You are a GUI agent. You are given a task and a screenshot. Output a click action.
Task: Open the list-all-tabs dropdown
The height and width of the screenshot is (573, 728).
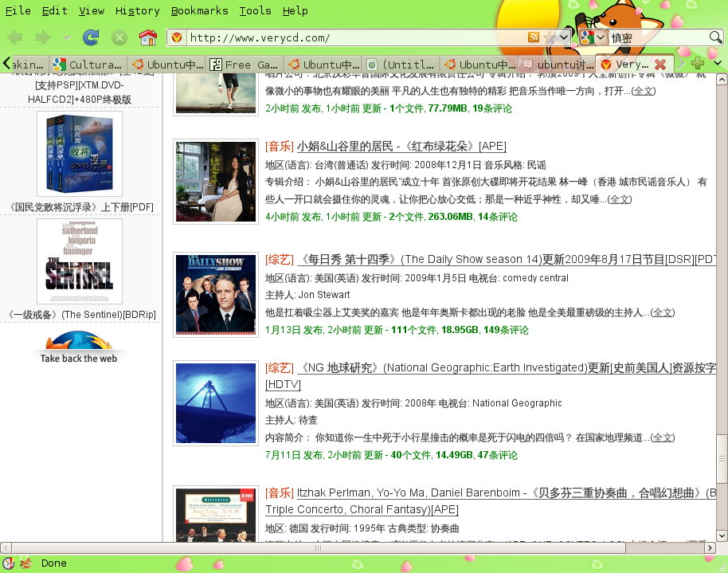coord(718,63)
